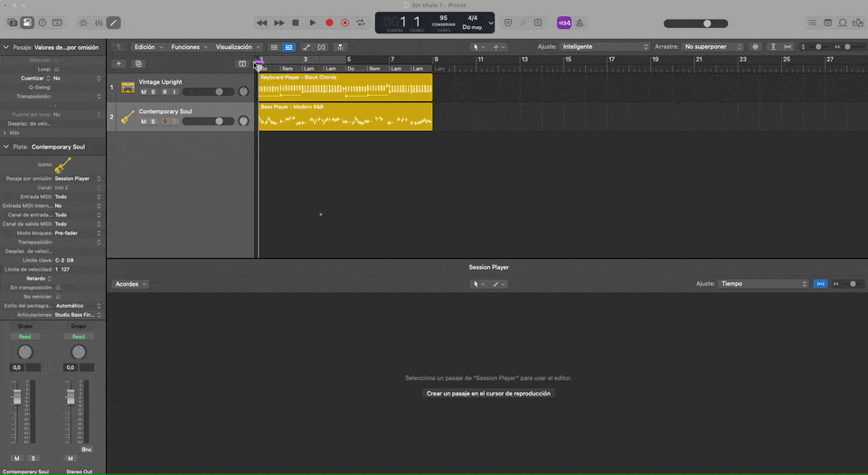Toggle Cycle loop mode button
Screen dimensions: 868x475
361,23
